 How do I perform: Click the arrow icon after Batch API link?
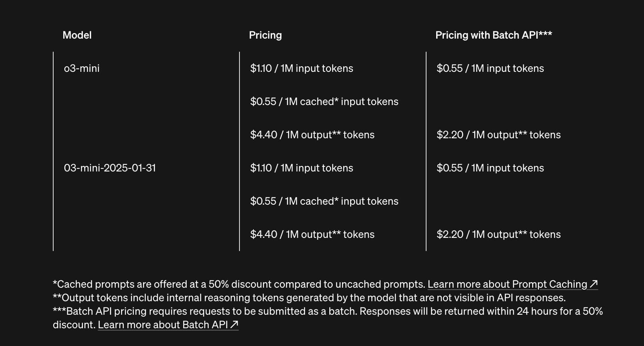234,325
